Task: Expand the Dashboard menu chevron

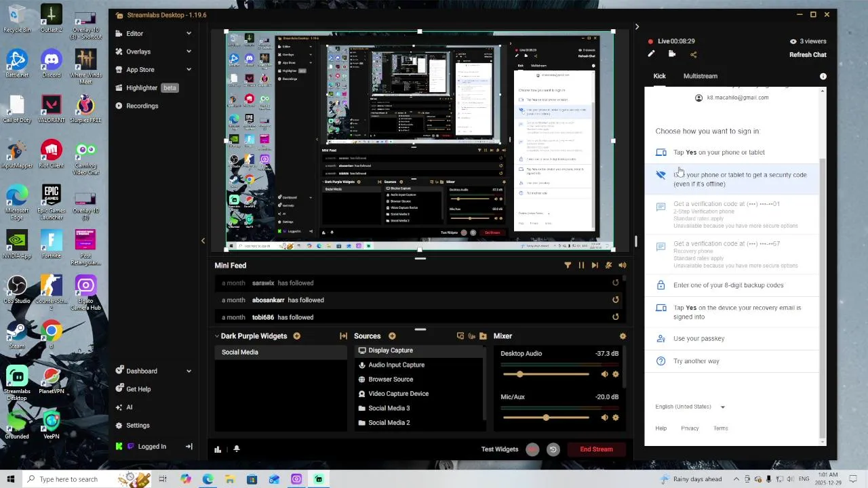Action: tap(189, 371)
